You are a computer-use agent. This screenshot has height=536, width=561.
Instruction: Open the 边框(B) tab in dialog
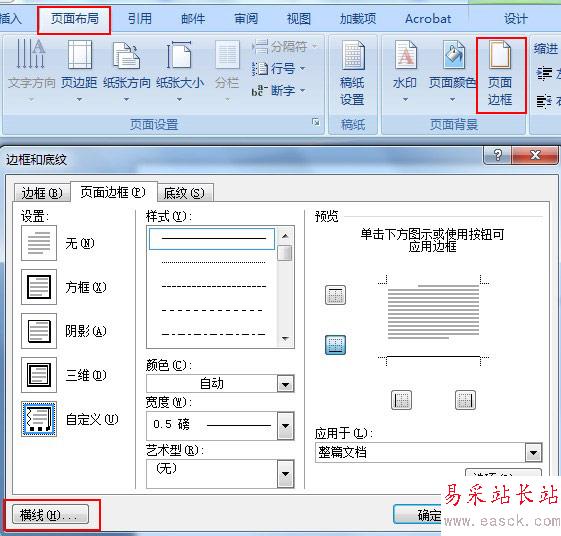click(42, 193)
